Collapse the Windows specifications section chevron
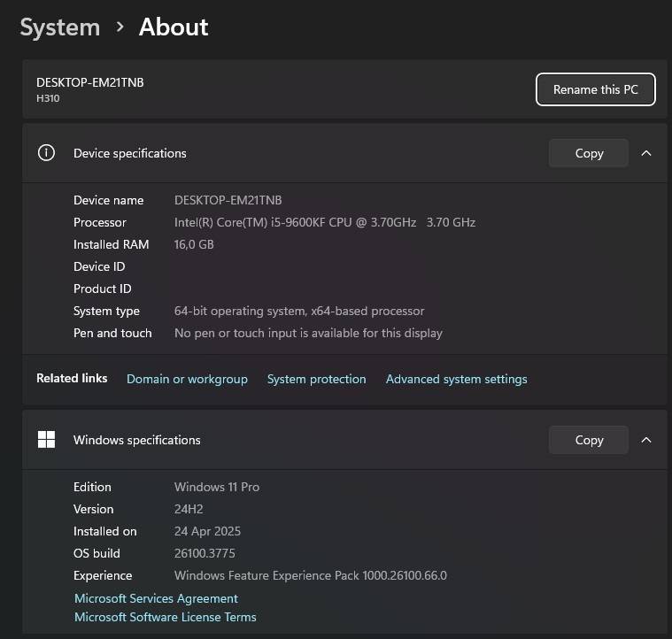The width and height of the screenshot is (672, 639). tap(646, 440)
